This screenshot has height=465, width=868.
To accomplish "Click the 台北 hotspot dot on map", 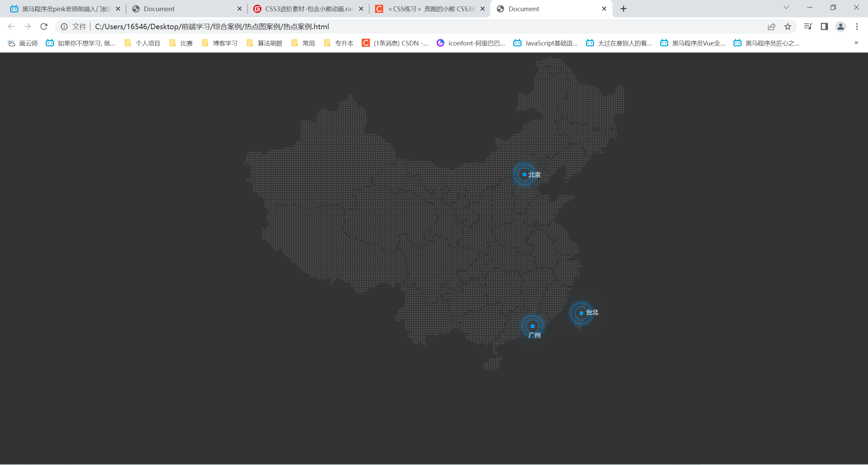I will (581, 313).
